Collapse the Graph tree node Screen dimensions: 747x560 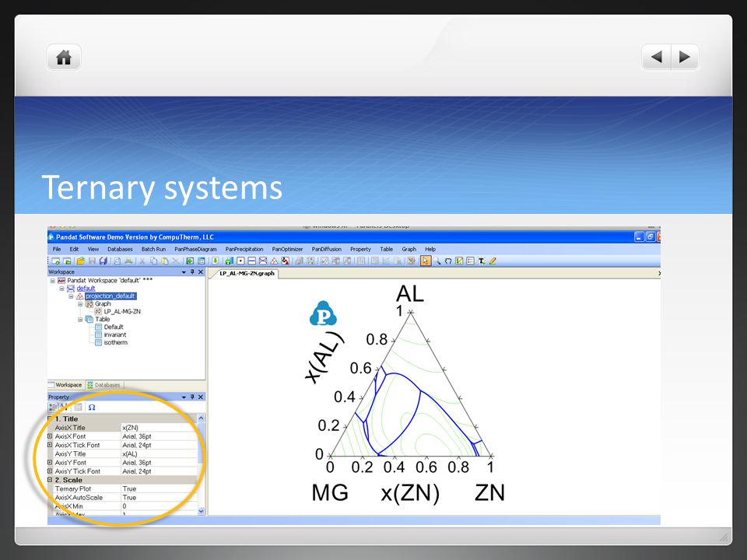coord(80,304)
